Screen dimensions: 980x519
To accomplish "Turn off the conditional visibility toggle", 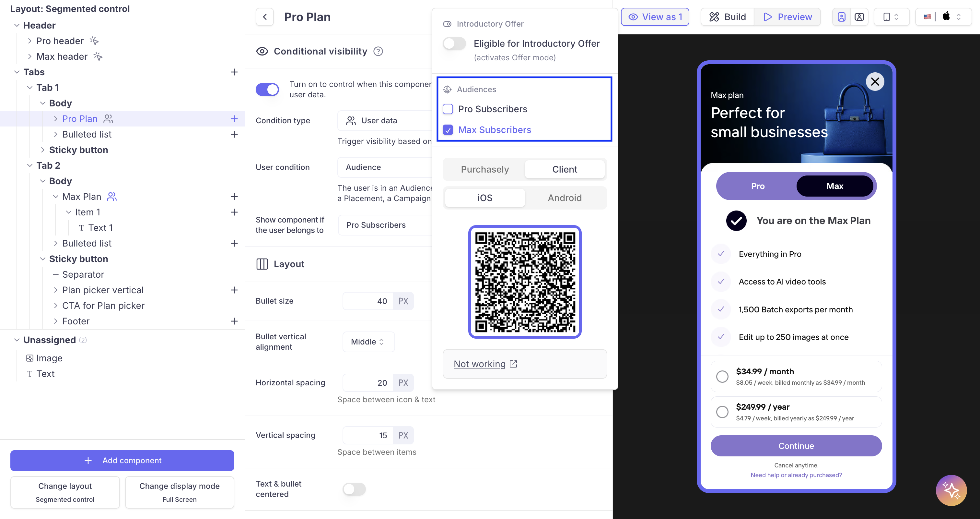I will (x=267, y=90).
